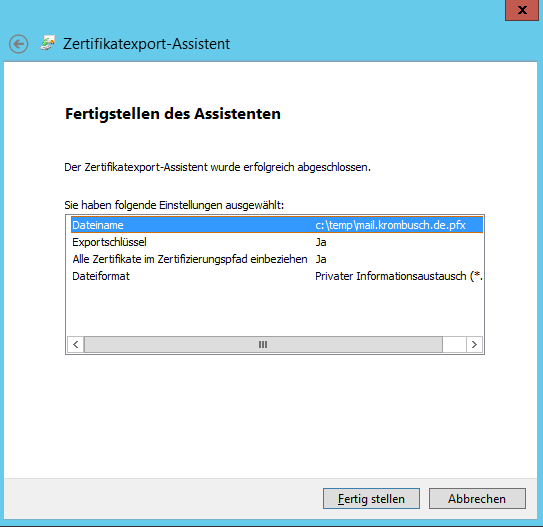Select Alle Zertifikate im Zertifizierungspfad einbeziehen row
Viewport: 543px width, 527px height.
click(x=277, y=259)
